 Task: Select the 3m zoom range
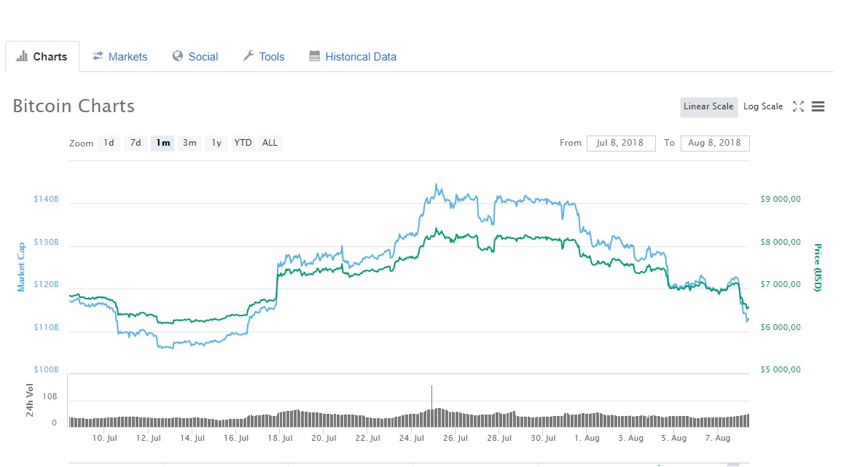pyautogui.click(x=189, y=143)
